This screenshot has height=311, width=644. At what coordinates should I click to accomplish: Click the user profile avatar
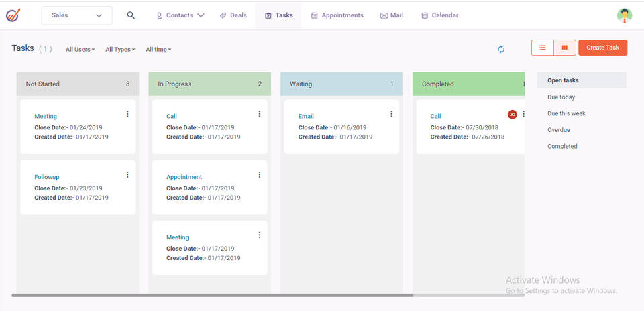click(x=625, y=16)
